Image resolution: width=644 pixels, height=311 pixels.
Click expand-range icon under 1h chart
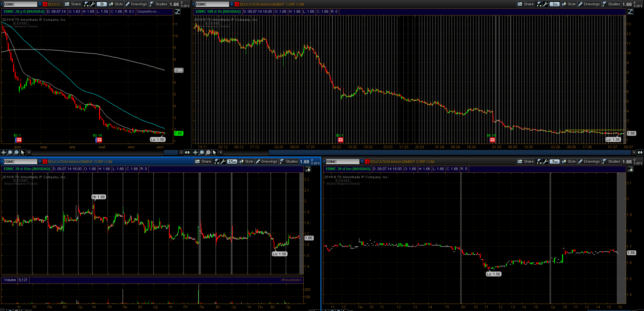[x=640, y=152]
